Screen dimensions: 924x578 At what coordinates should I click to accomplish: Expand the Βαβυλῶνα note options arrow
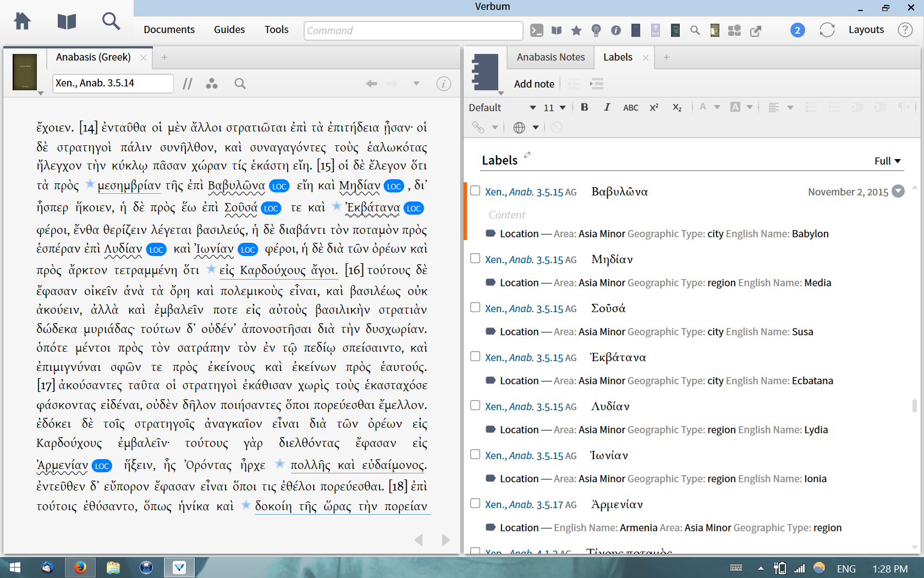coord(898,191)
